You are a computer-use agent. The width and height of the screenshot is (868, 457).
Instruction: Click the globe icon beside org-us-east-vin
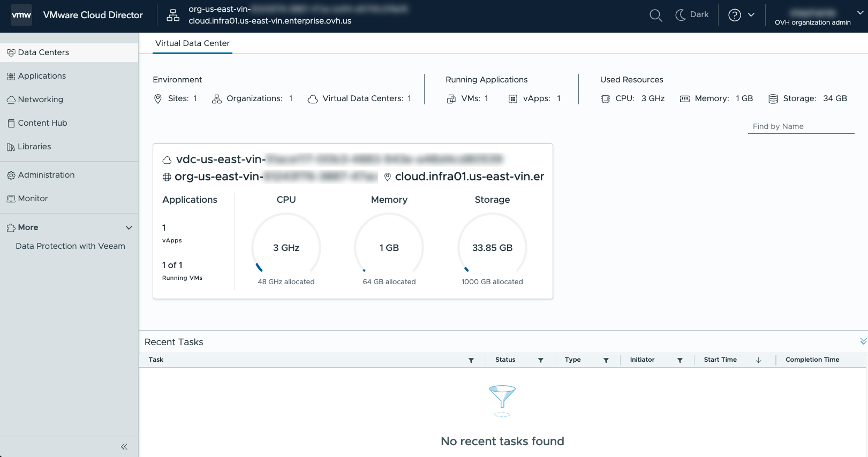click(x=167, y=177)
